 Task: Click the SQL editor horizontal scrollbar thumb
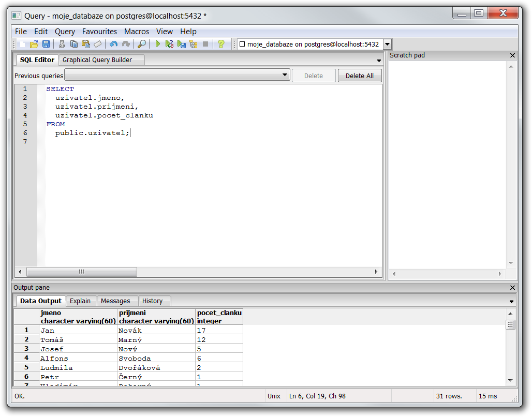(x=82, y=272)
